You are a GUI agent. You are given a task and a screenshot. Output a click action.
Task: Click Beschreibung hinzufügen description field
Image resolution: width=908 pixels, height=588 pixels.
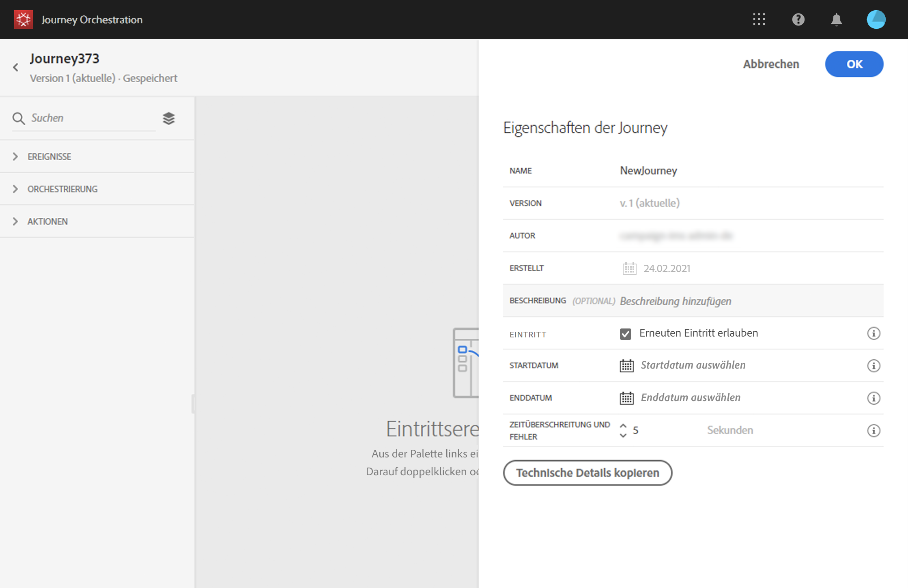pyautogui.click(x=676, y=301)
